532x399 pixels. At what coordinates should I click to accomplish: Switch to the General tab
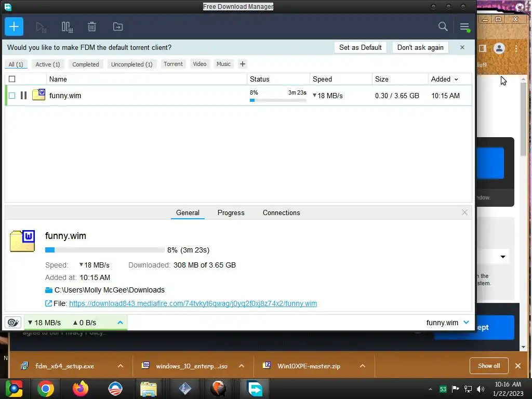point(188,212)
